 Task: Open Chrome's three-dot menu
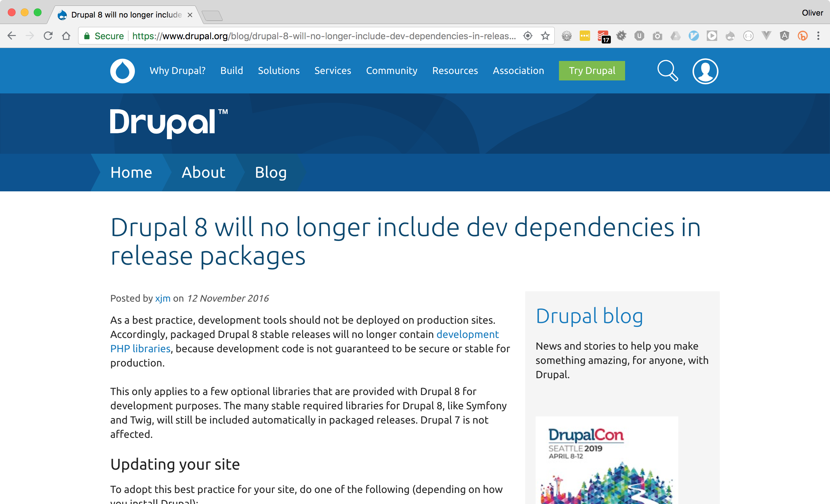pos(818,36)
